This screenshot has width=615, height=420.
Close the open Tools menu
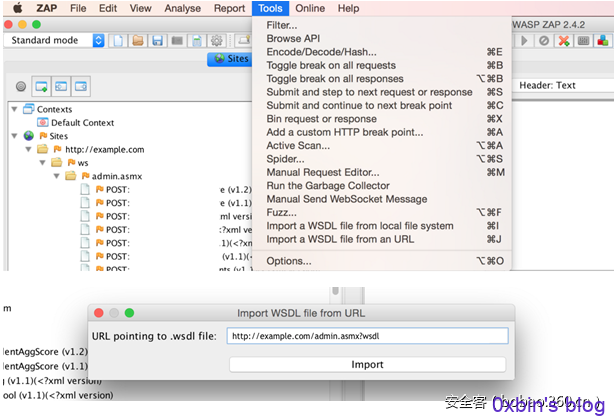tap(270, 8)
